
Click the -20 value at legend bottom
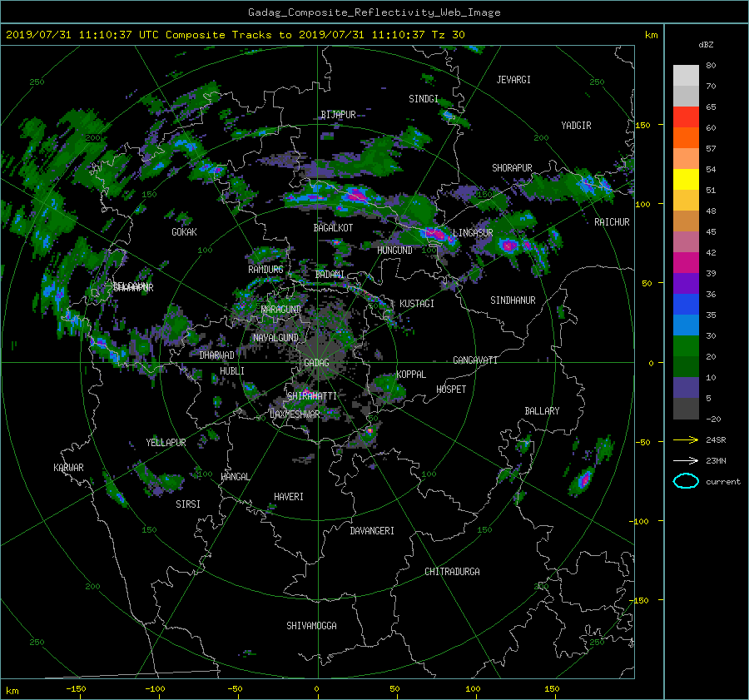coord(713,419)
